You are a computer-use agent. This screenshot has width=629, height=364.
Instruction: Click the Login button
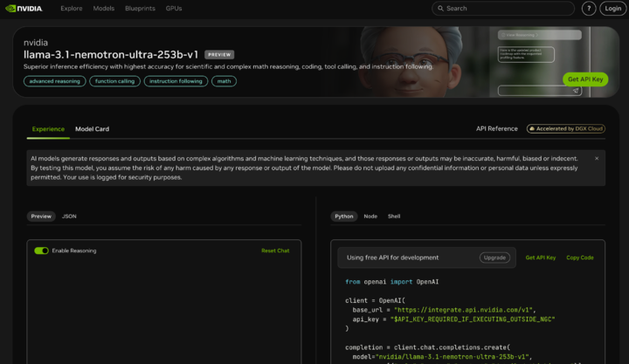click(x=613, y=9)
